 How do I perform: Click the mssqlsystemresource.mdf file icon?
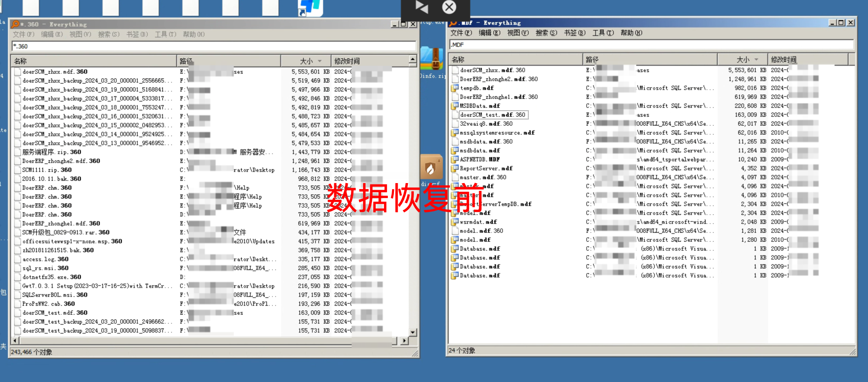pyautogui.click(x=455, y=133)
